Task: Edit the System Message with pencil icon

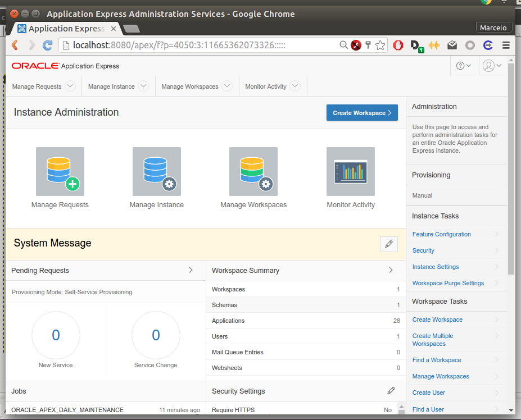Action: pyautogui.click(x=388, y=244)
